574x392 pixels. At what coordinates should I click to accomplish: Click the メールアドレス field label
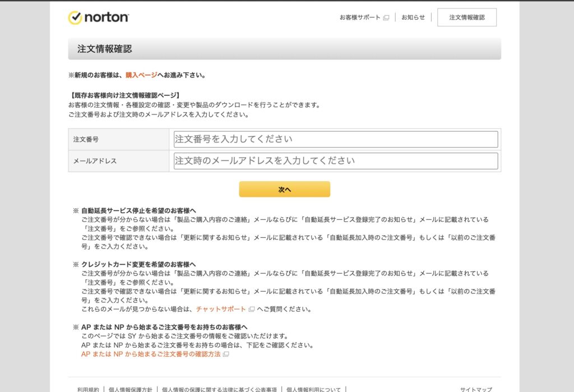(x=95, y=161)
